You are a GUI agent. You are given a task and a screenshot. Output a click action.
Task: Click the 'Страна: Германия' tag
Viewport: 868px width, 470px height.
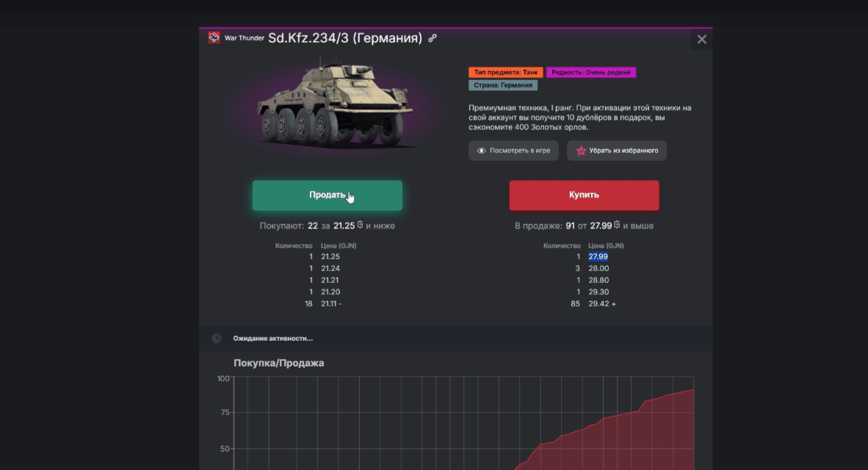(x=502, y=85)
